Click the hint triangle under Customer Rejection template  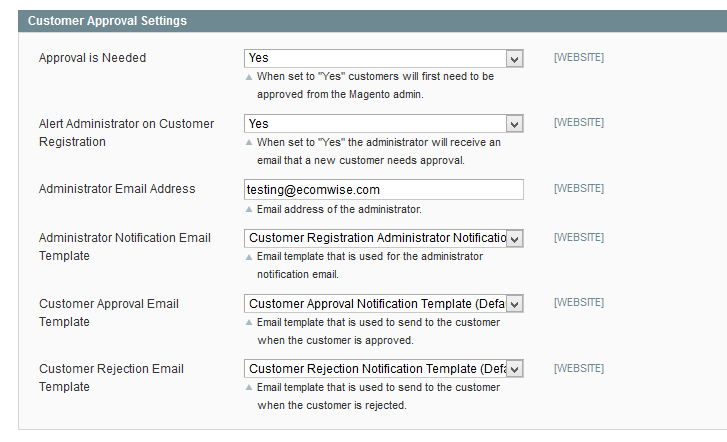(x=249, y=387)
